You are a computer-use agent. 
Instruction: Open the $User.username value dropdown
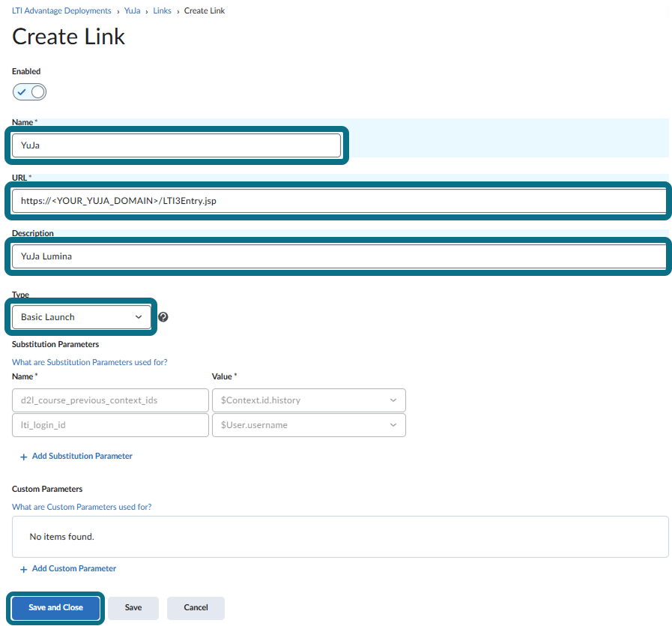click(x=309, y=425)
